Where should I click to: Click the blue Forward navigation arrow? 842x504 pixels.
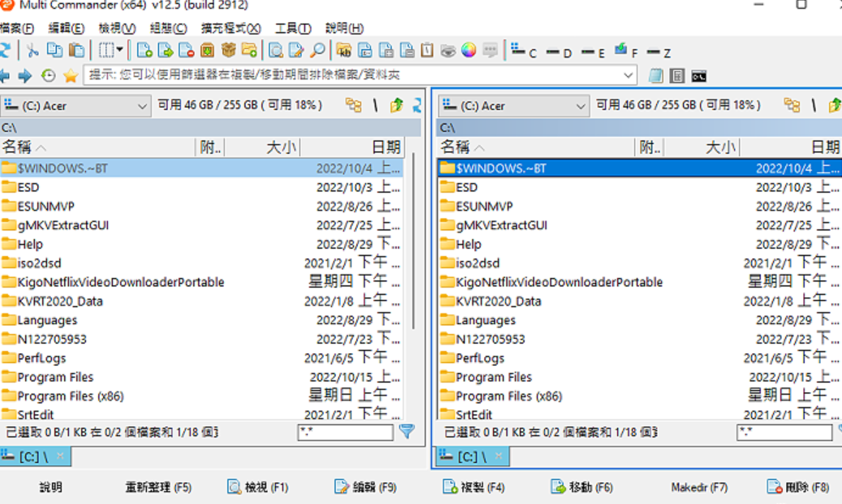(24, 75)
